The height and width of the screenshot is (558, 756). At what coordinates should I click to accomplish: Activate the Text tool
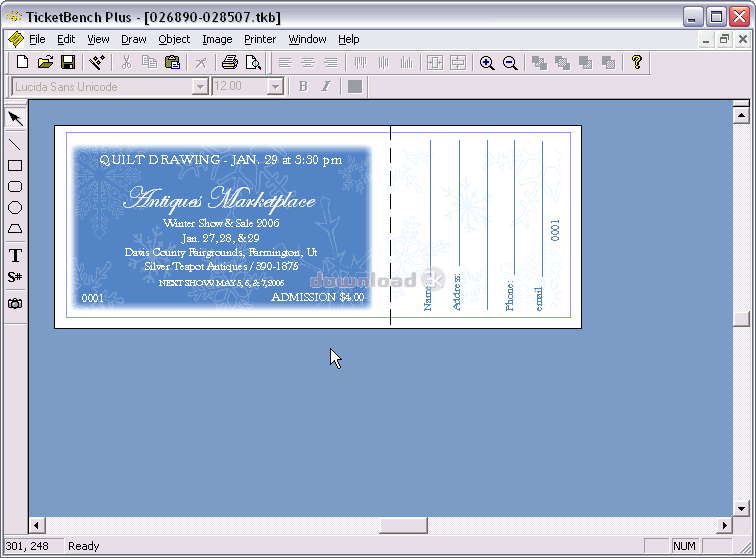point(15,256)
